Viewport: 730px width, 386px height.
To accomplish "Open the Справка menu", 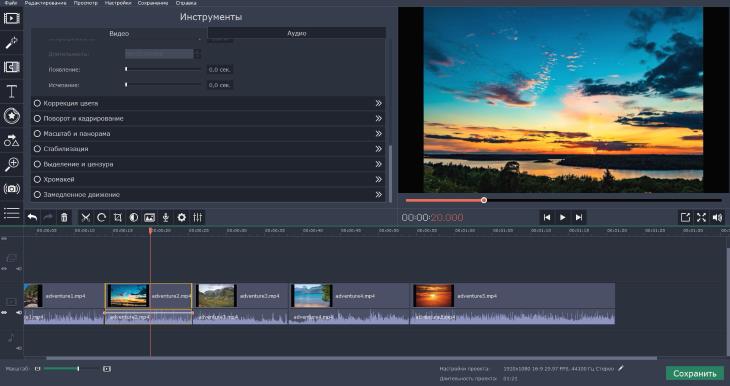I will click(x=186, y=3).
